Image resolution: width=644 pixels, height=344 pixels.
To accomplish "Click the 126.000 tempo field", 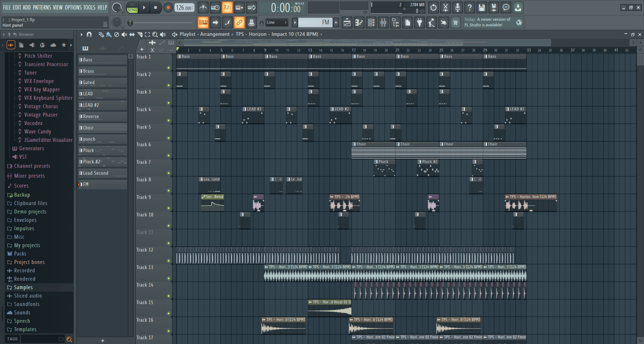I will [x=185, y=7].
